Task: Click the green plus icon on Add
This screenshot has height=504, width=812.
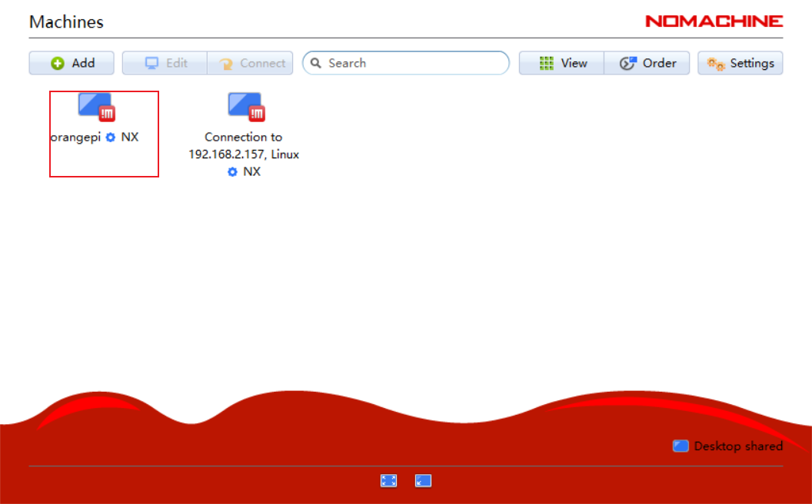Action: 58,63
